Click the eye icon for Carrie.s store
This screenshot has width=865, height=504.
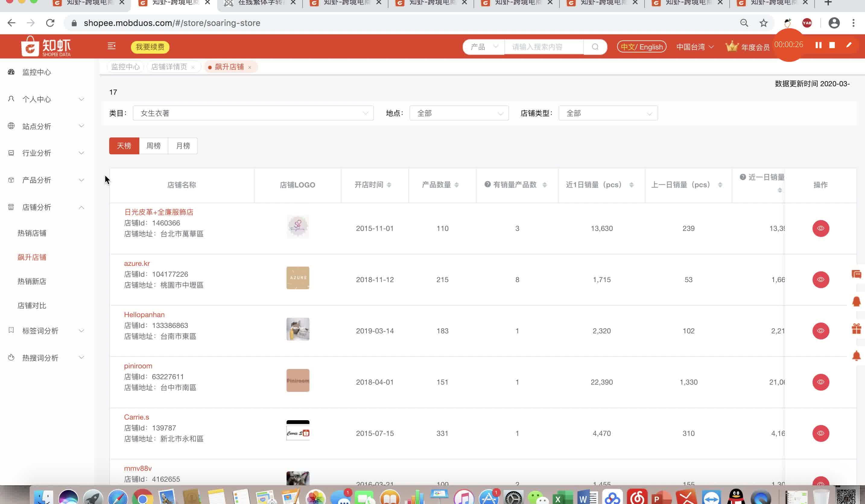pos(821,433)
